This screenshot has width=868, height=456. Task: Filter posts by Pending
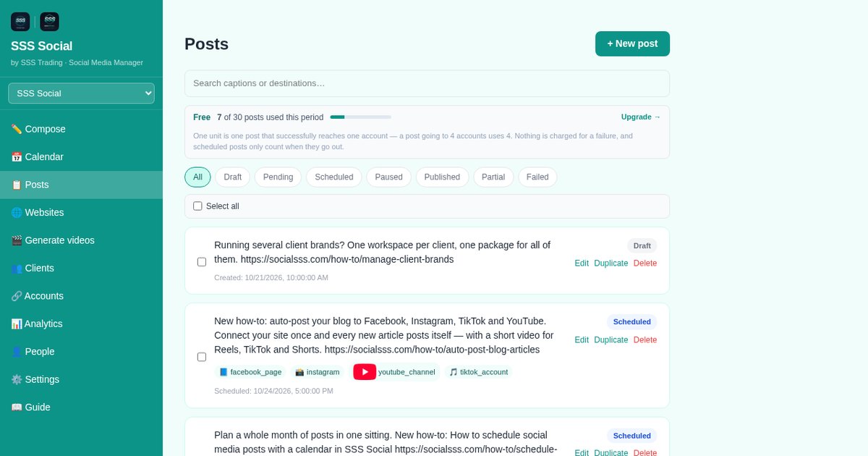(278, 177)
